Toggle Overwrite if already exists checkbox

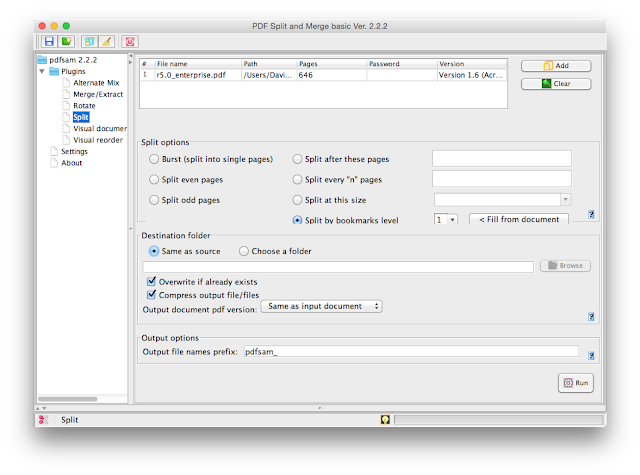click(x=151, y=281)
